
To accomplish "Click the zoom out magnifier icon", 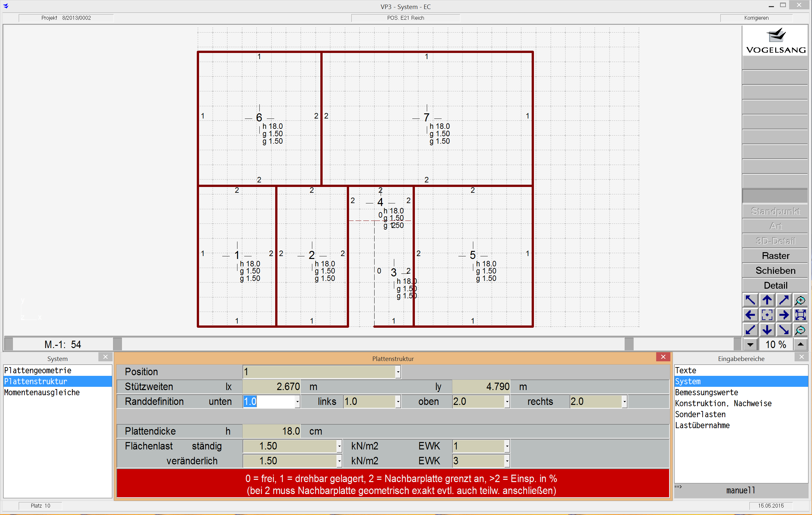I will (800, 330).
